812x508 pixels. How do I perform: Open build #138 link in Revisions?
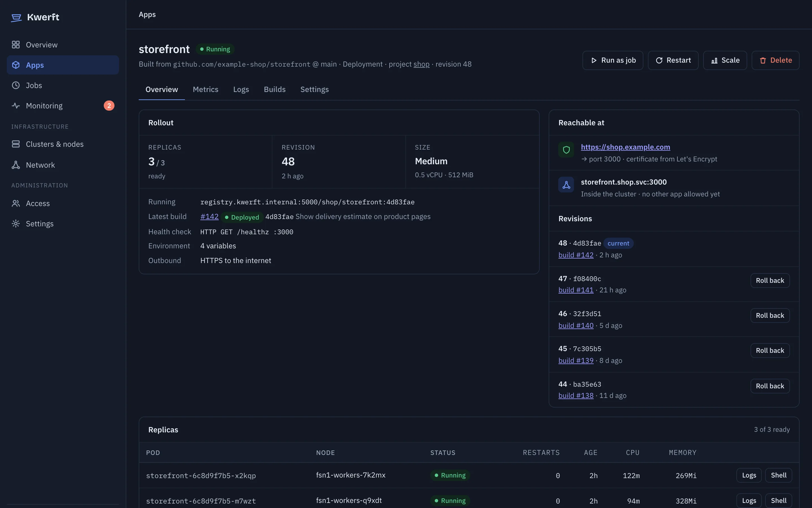pyautogui.click(x=576, y=395)
